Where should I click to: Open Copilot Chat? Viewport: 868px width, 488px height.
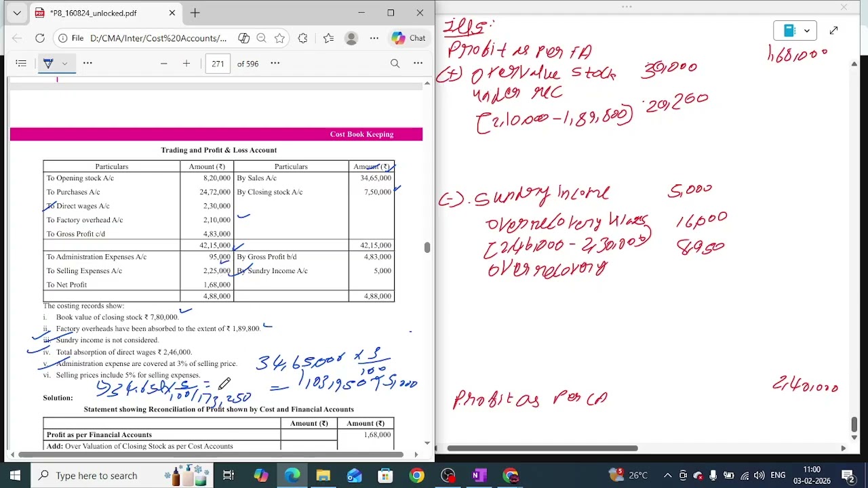[x=409, y=38]
